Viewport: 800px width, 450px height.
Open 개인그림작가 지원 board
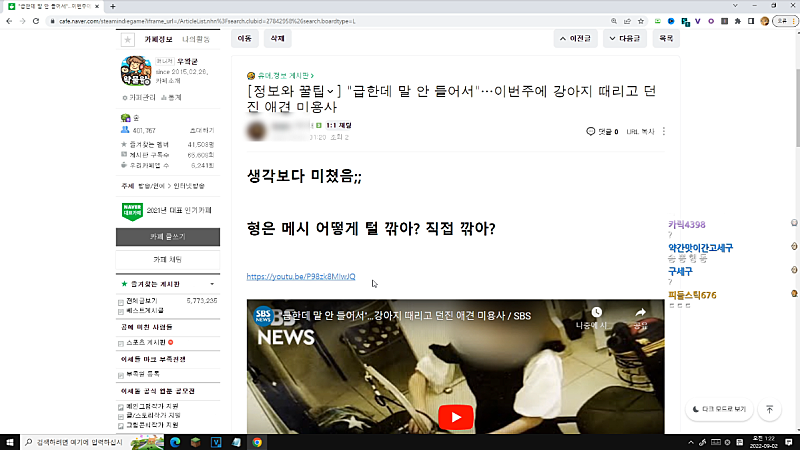[152, 406]
